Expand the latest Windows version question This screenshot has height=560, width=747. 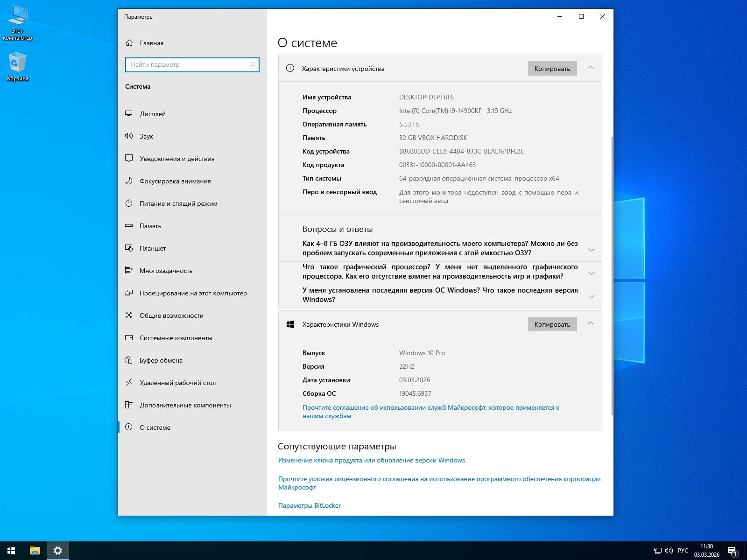click(591, 296)
